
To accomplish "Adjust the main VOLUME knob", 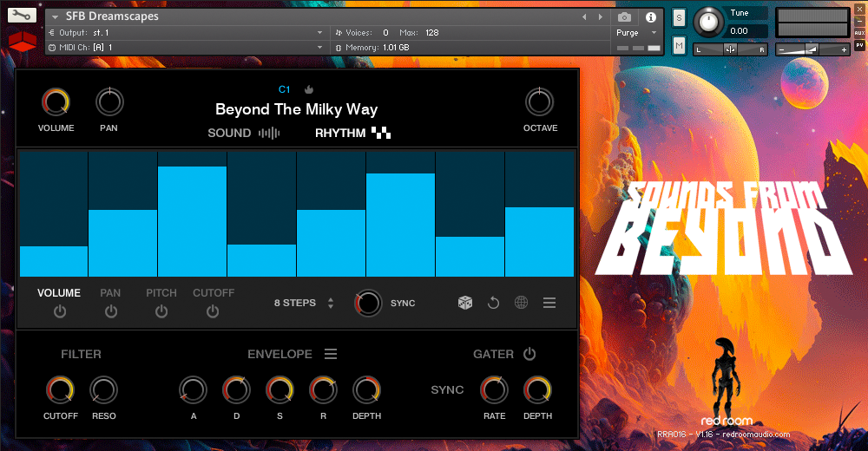I will tap(56, 101).
